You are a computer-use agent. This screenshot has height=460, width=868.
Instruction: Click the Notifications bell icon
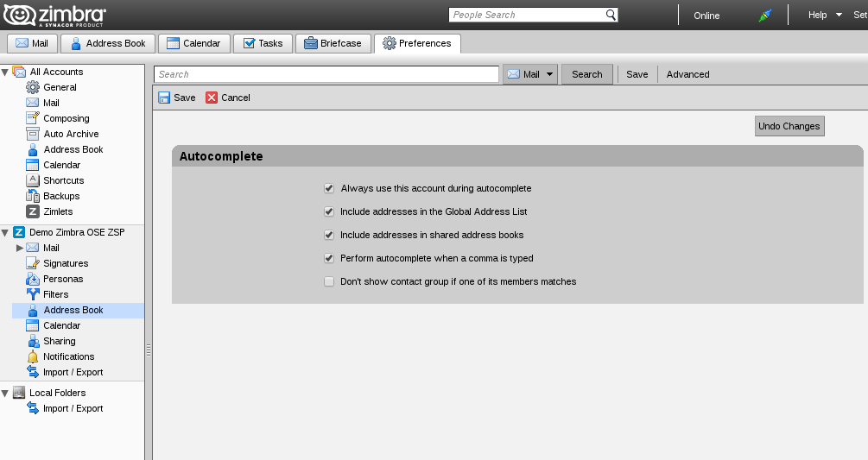pos(33,356)
